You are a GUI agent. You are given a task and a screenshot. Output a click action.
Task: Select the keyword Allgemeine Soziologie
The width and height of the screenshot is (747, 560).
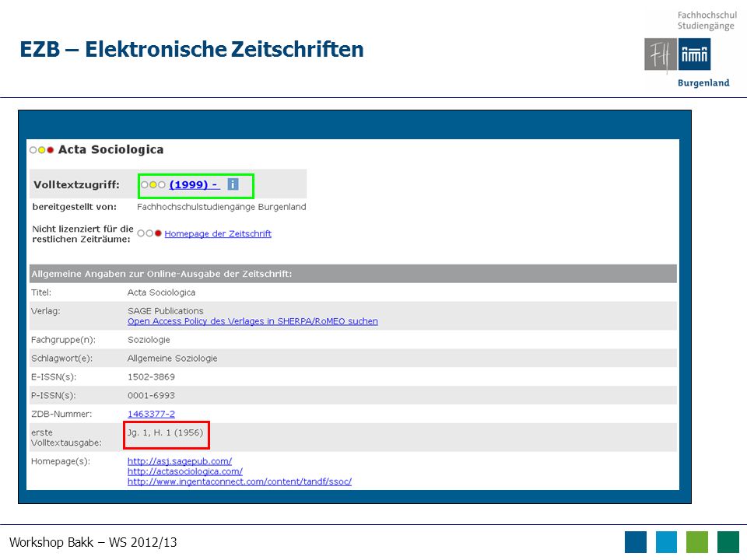172,358
